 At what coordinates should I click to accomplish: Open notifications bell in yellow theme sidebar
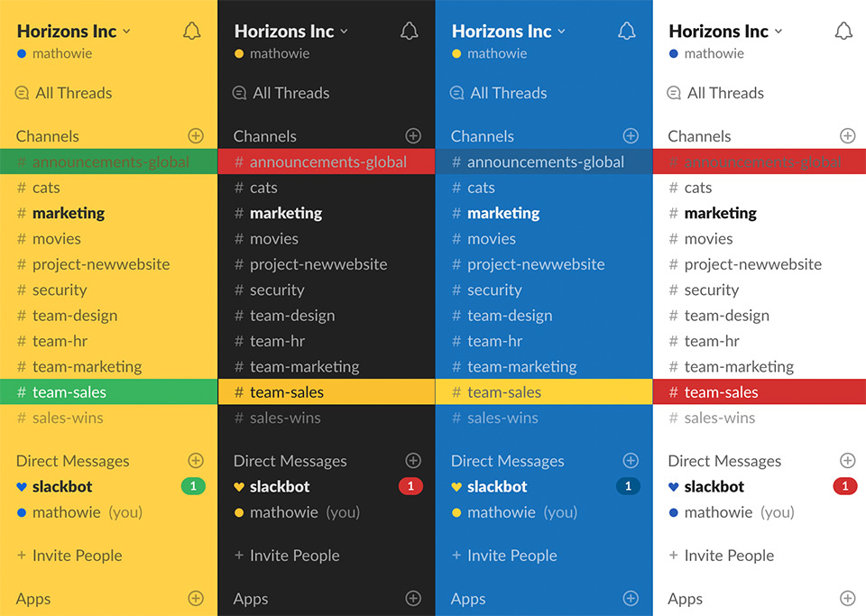pyautogui.click(x=191, y=31)
